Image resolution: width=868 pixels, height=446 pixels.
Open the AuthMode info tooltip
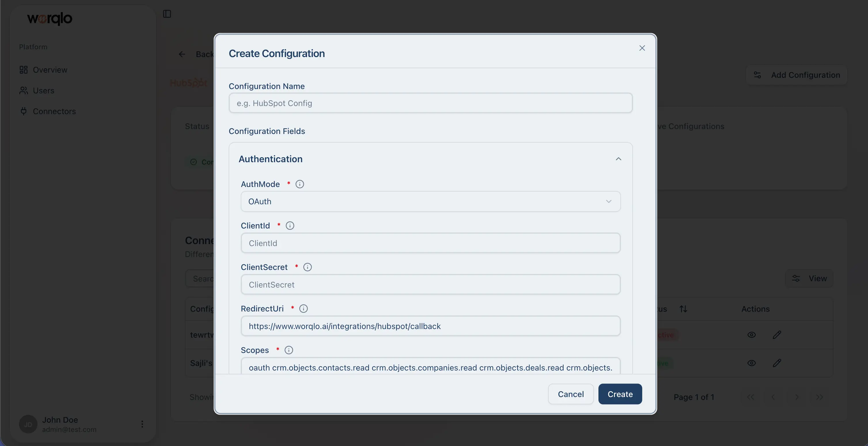tap(300, 184)
